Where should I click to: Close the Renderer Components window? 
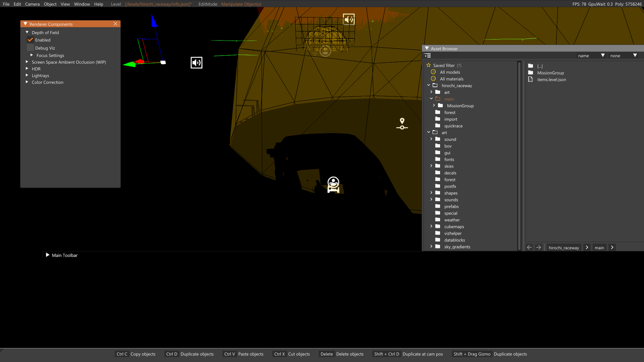[115, 24]
